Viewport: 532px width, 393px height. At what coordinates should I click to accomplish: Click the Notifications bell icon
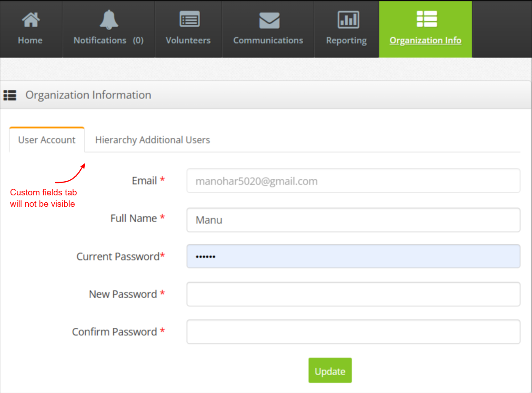click(108, 20)
